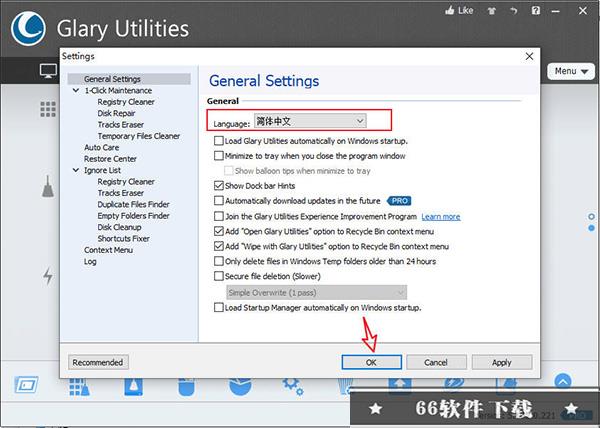Open the skin shirt icon in title bar

tap(492, 11)
